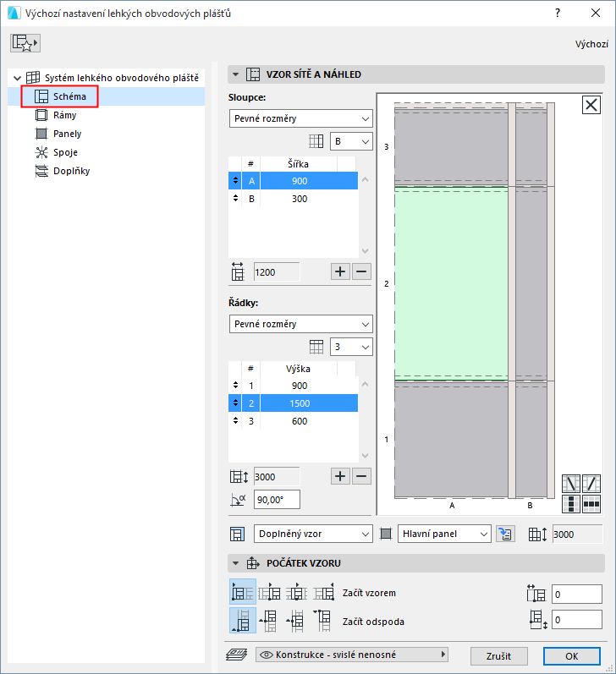Collapse the POČÁTEK VZORU panel
The image size is (616, 674).
(x=235, y=563)
